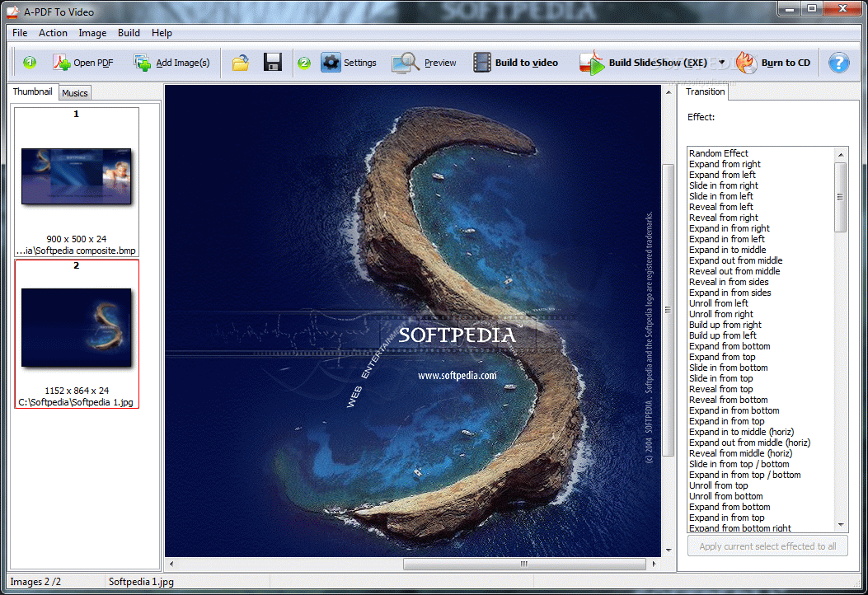Choose Slide in from right effect

[x=724, y=185]
